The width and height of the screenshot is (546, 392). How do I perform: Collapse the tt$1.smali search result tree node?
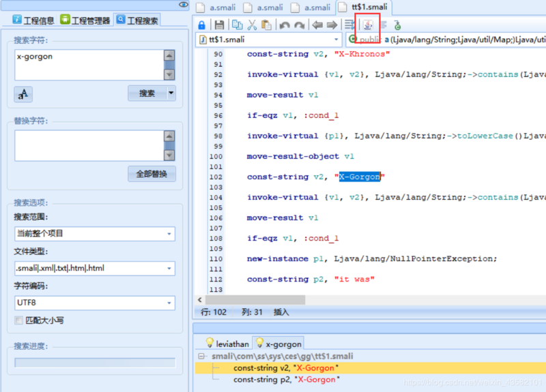pyautogui.click(x=201, y=356)
